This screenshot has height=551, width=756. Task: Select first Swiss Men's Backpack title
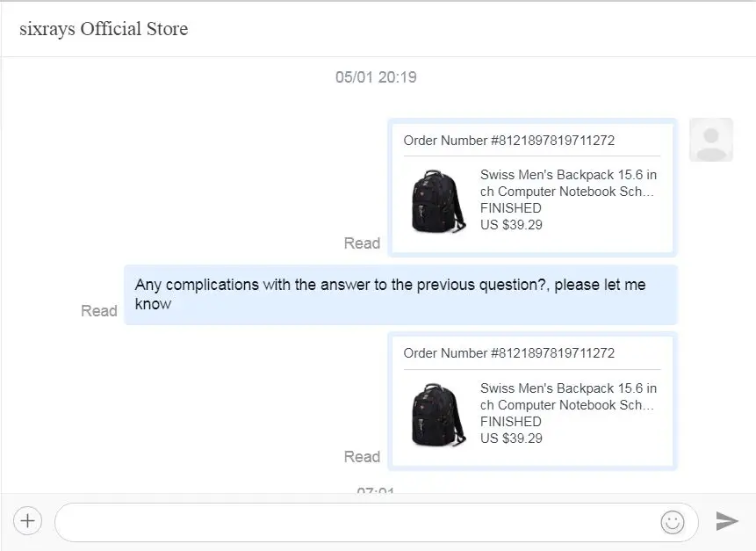[x=568, y=183]
